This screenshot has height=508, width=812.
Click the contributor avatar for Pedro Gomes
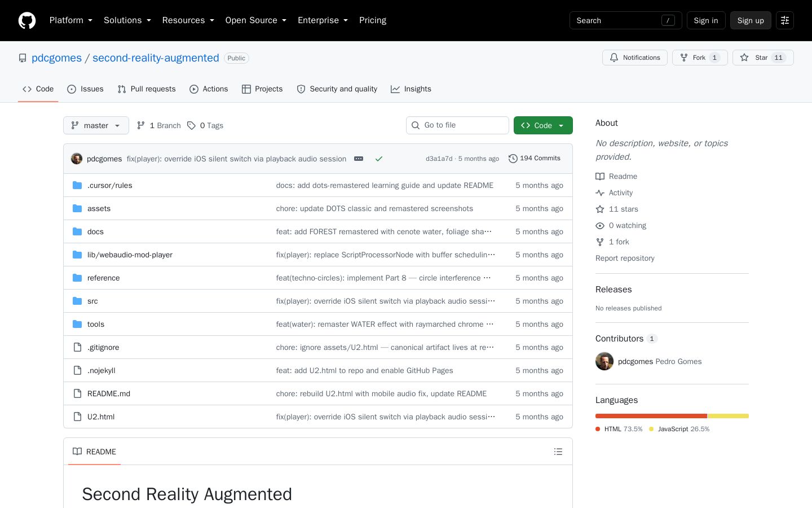click(x=604, y=361)
